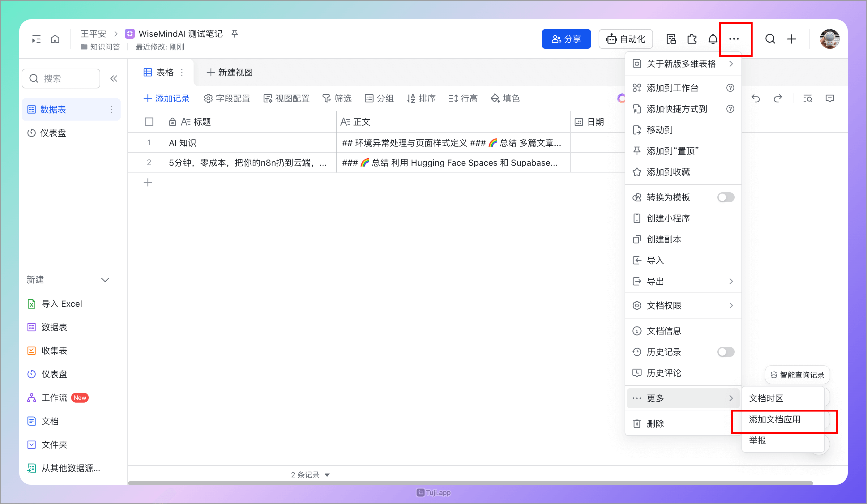867x504 pixels.
Task: Check the select-all checkbox in table header
Action: (x=149, y=122)
